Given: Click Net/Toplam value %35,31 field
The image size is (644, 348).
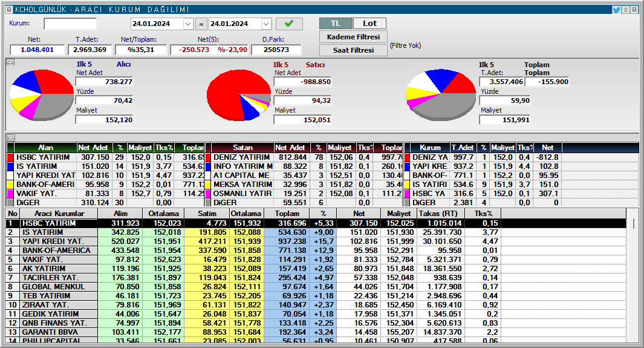Looking at the screenshot, I should [141, 50].
